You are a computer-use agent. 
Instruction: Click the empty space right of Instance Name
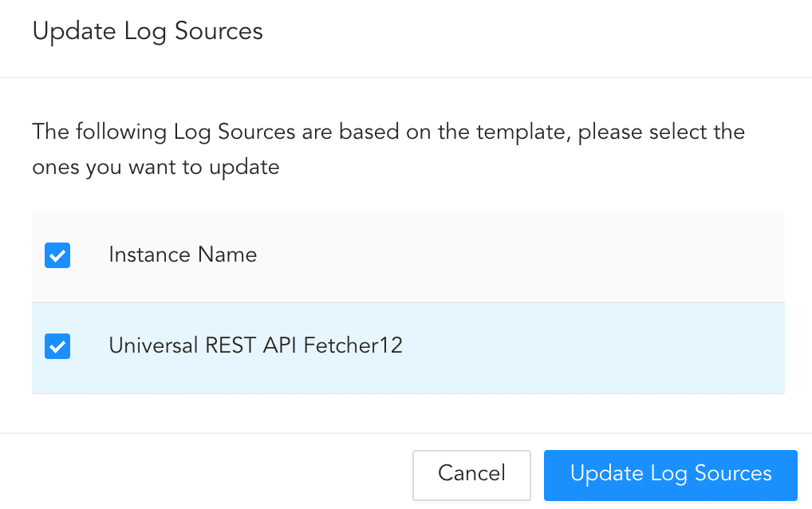tap(518, 257)
